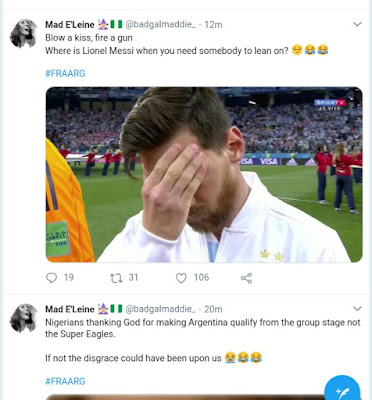
Task: Retweet the Lionel Messi tweet
Action: coord(116,278)
